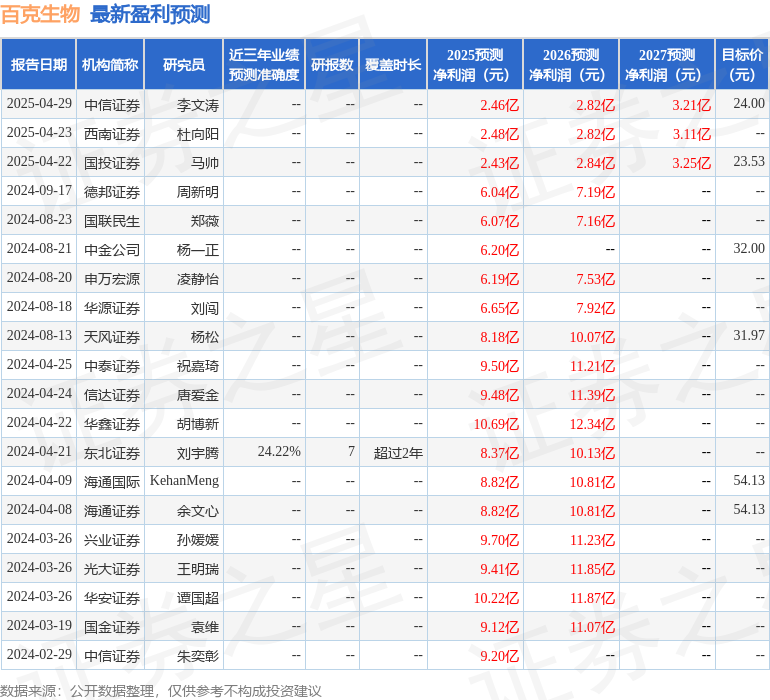Screen dimensions: 770x700
Task: Click the 7.16亿 profit value
Action: (x=596, y=221)
